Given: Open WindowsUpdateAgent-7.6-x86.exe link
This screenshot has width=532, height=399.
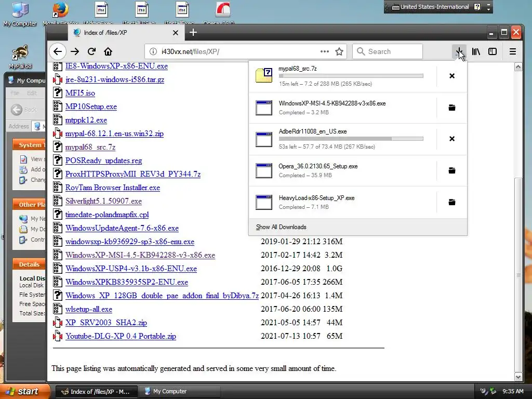Looking at the screenshot, I should (x=122, y=228).
